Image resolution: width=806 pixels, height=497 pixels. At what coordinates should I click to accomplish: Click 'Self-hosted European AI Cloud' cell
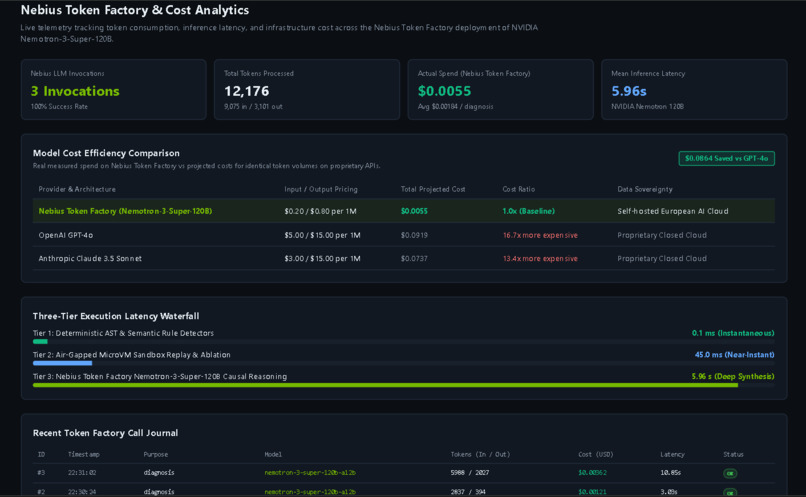point(673,211)
